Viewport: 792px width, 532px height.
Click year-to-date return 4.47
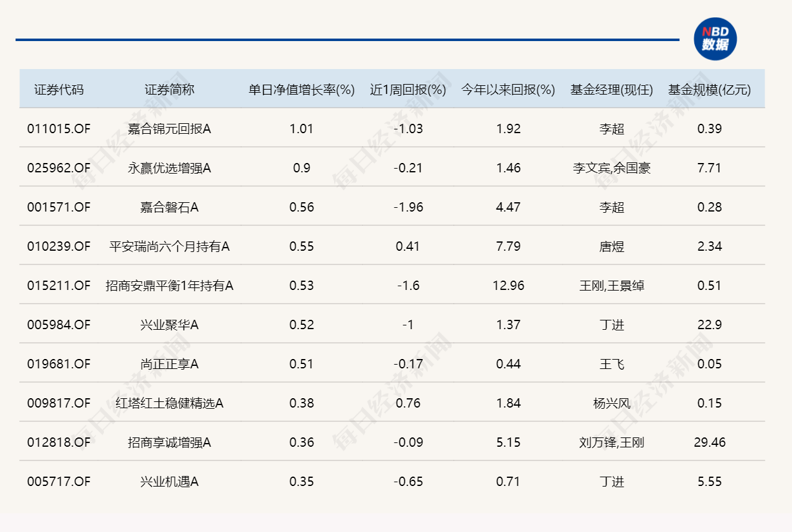click(508, 207)
